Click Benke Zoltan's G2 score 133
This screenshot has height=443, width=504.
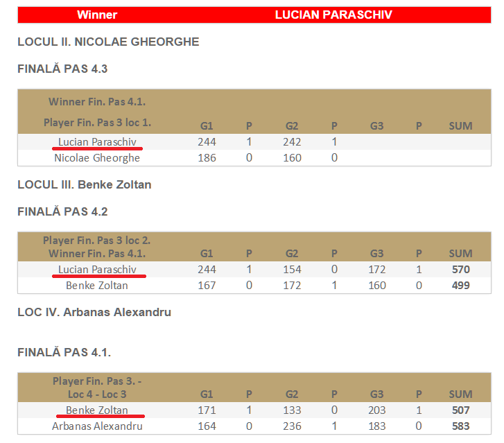(292, 410)
